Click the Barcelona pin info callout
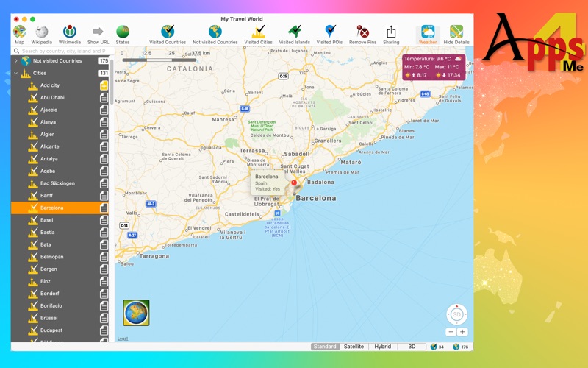Viewport: 588px width, 368px height. (267, 183)
